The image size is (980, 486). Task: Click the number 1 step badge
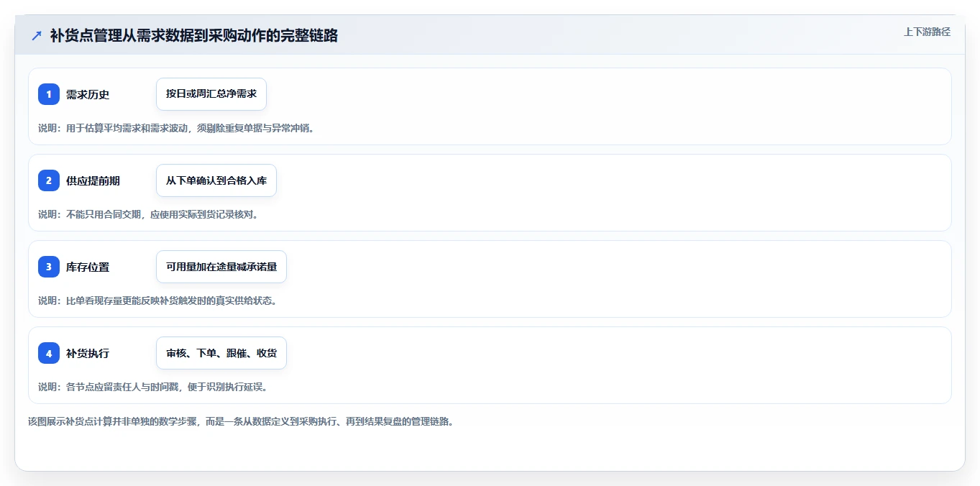(49, 94)
